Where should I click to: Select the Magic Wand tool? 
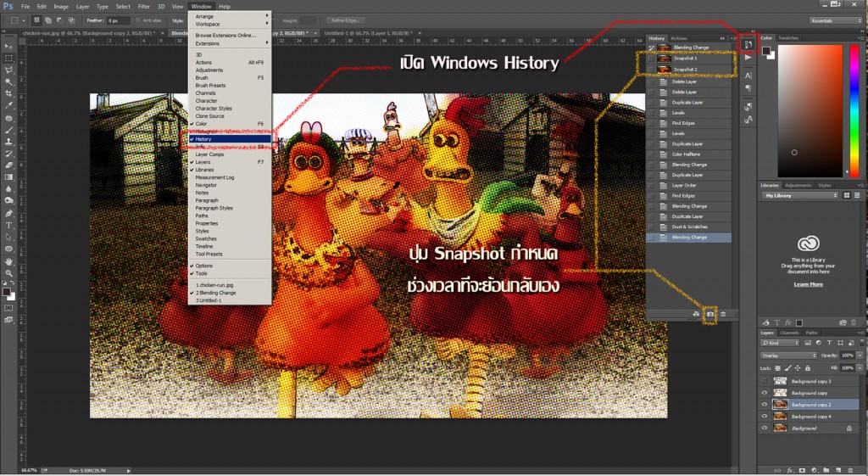tap(8, 81)
